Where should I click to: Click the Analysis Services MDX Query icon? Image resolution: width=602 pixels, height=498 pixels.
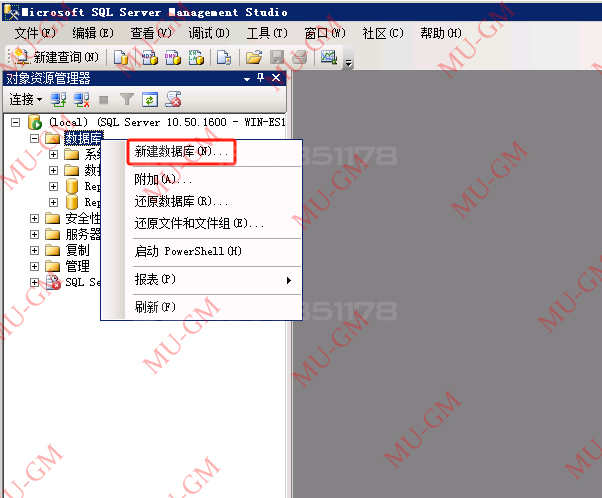tap(150, 58)
